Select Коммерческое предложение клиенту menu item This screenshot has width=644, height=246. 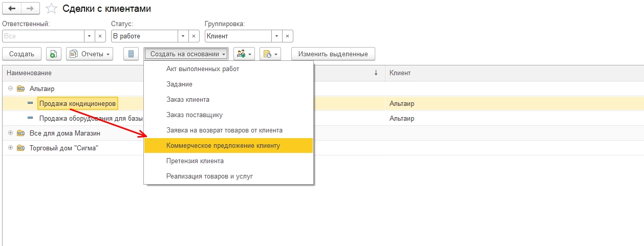coord(223,146)
